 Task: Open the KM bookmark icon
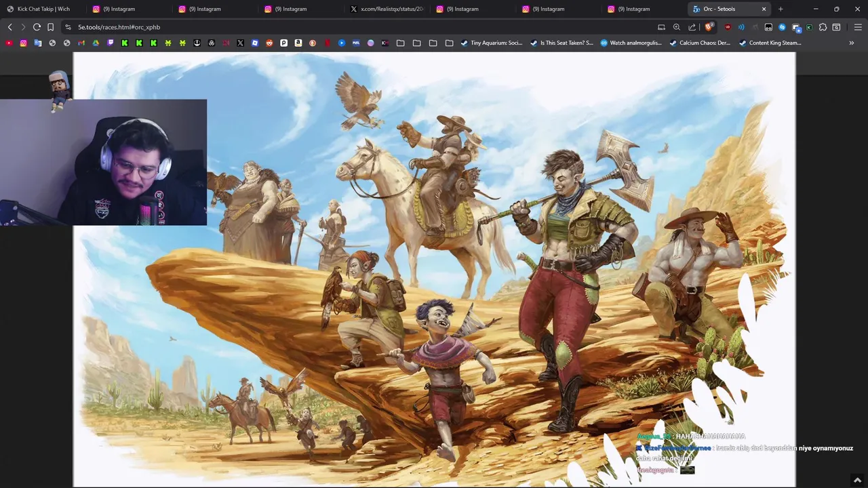pos(384,43)
